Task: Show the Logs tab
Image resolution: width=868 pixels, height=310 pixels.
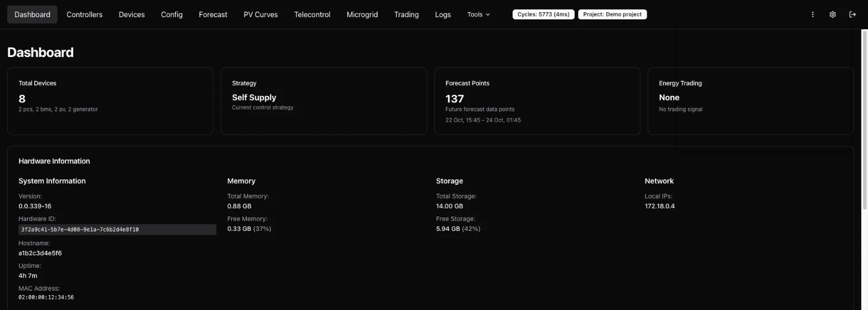Action: tap(443, 14)
